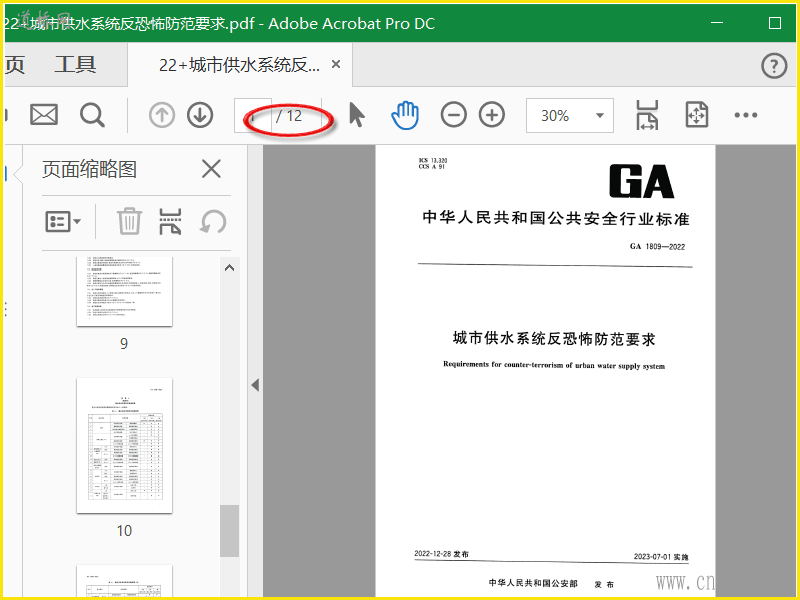Viewport: 800px width, 600px height.
Task: Rotate pages counterclockwise icon
Action: [x=213, y=222]
